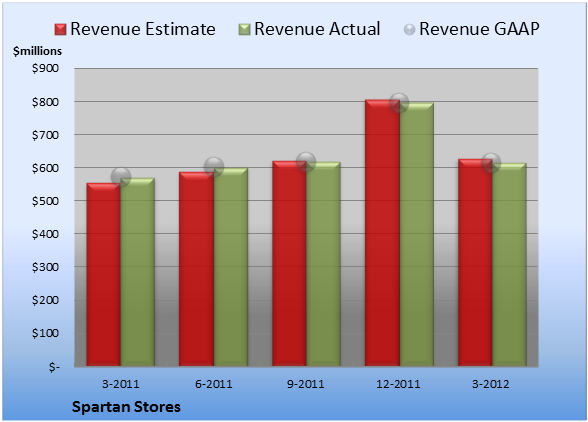Select the Revenue GAAP legend label
Viewport: 588px width, 422px height.
479,29
